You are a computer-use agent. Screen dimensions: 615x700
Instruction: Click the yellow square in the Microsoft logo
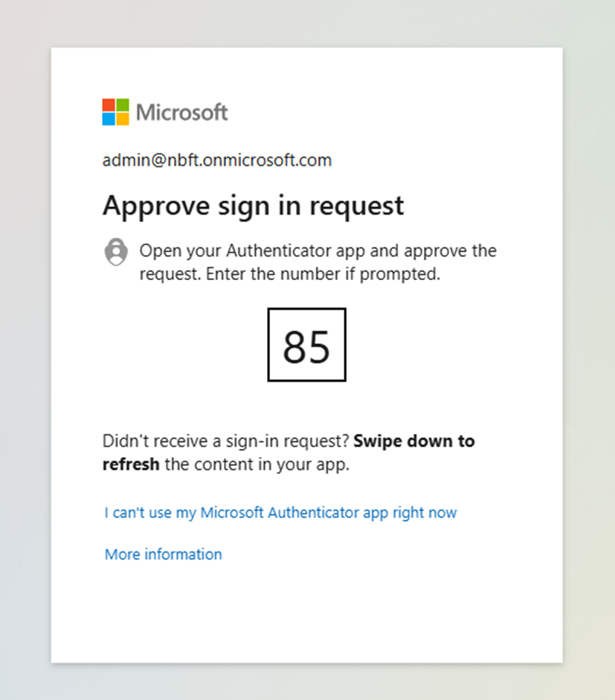123,119
